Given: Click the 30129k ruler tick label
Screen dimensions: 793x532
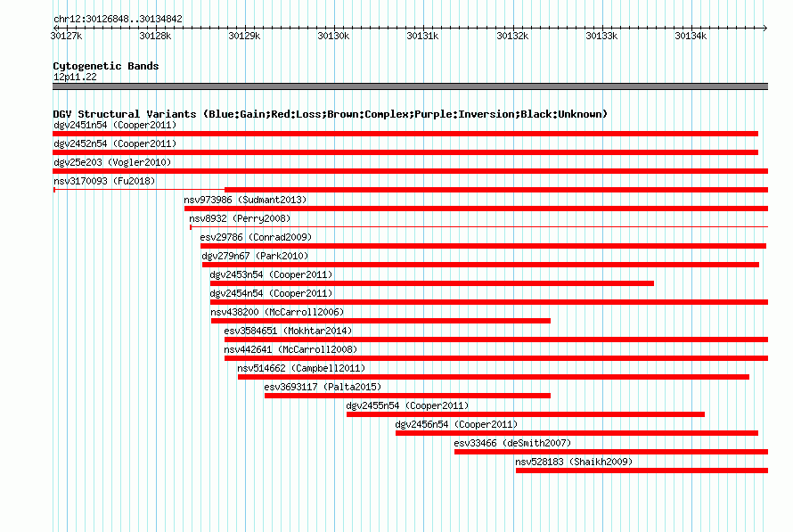Looking at the screenshot, I should point(244,36).
